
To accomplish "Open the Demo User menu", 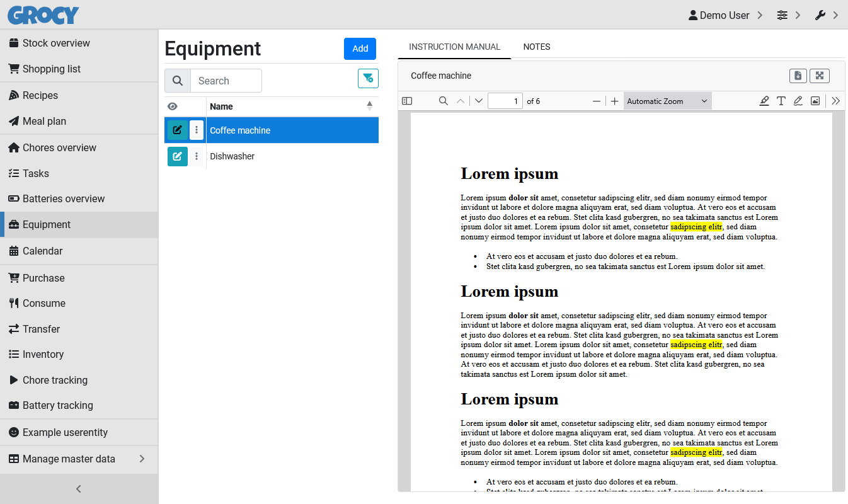I will coord(725,15).
